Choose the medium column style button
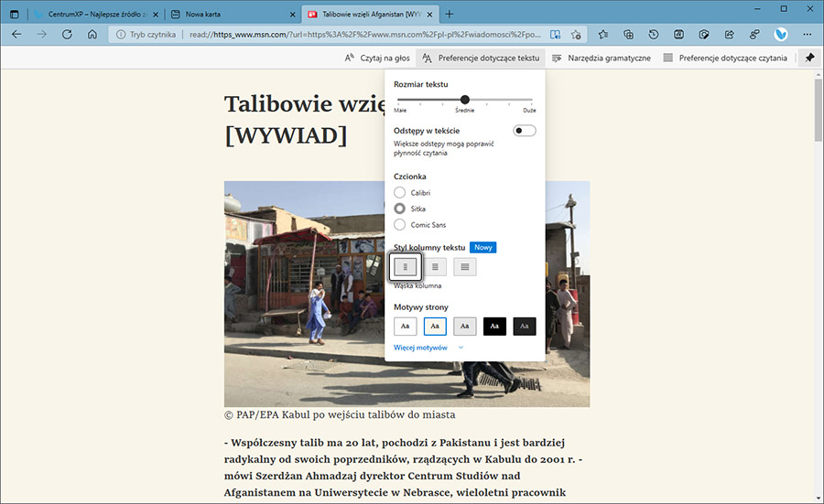Screen dimensions: 824x504 pyautogui.click(x=435, y=267)
